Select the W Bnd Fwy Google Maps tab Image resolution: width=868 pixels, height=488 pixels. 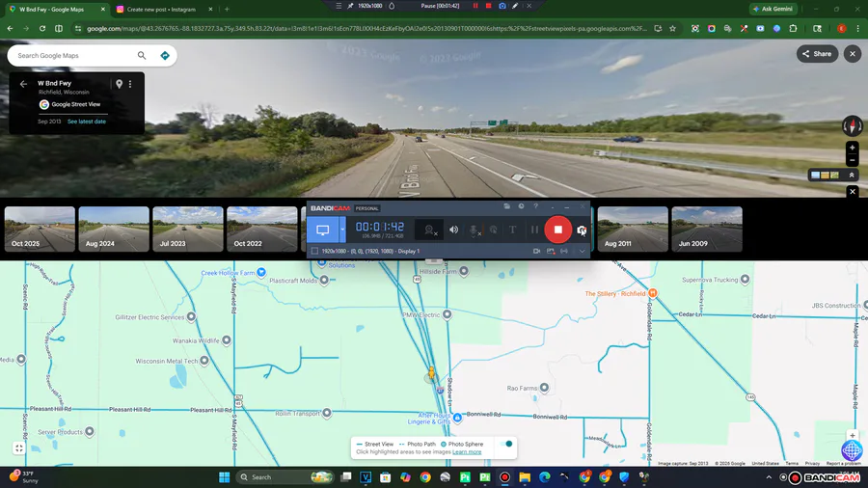tap(55, 10)
